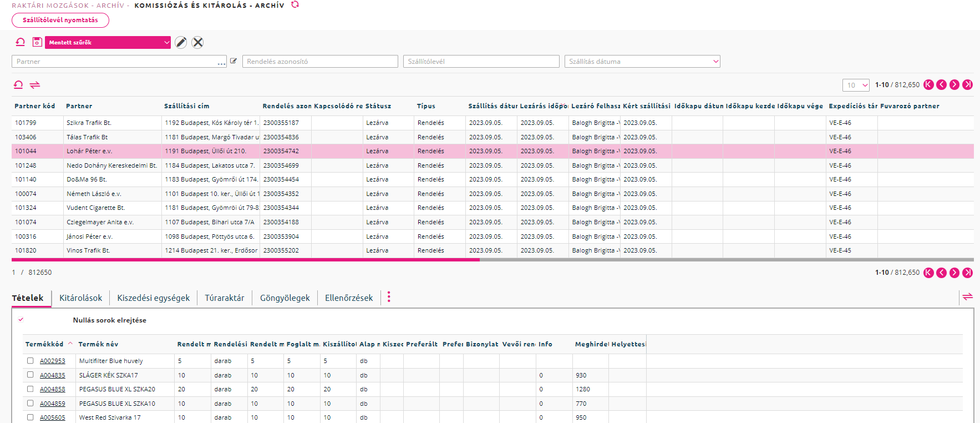Open the more-tabs vertical dots menu
The width and height of the screenshot is (980, 423).
pyautogui.click(x=389, y=297)
